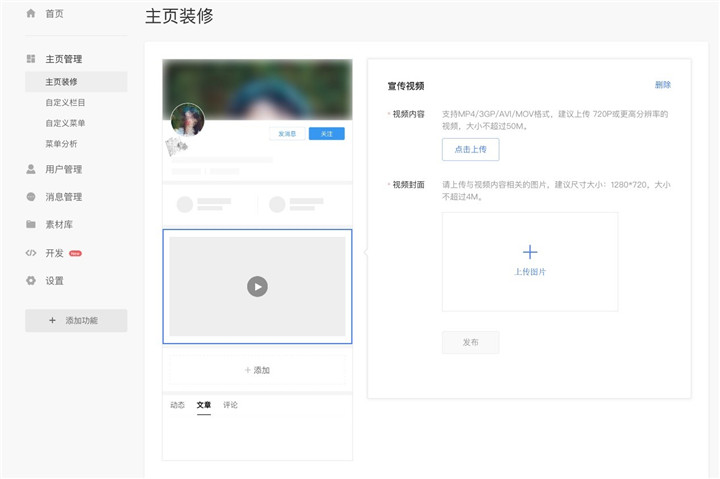Open the 消息管理 section
This screenshot has width=720, height=479.
click(x=63, y=197)
